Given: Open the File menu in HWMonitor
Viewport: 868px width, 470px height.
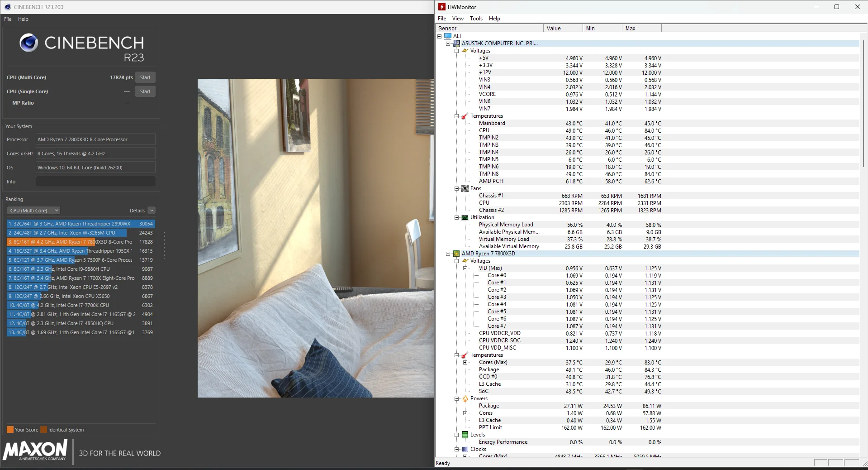Looking at the screenshot, I should [442, 19].
